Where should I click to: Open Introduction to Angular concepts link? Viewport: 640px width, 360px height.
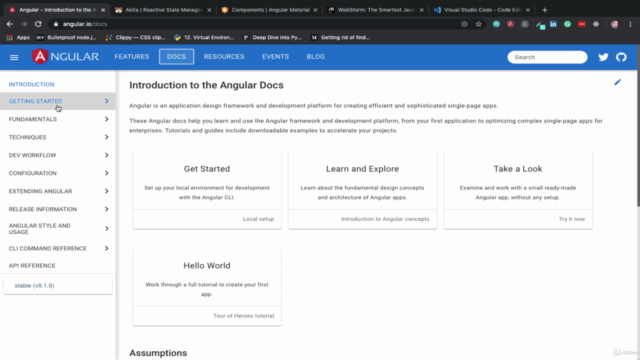click(385, 219)
